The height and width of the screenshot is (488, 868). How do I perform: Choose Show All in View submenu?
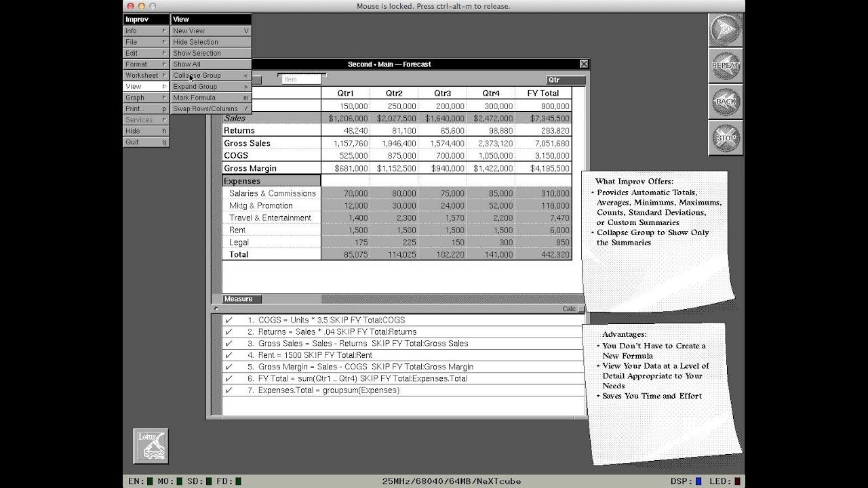(211, 64)
